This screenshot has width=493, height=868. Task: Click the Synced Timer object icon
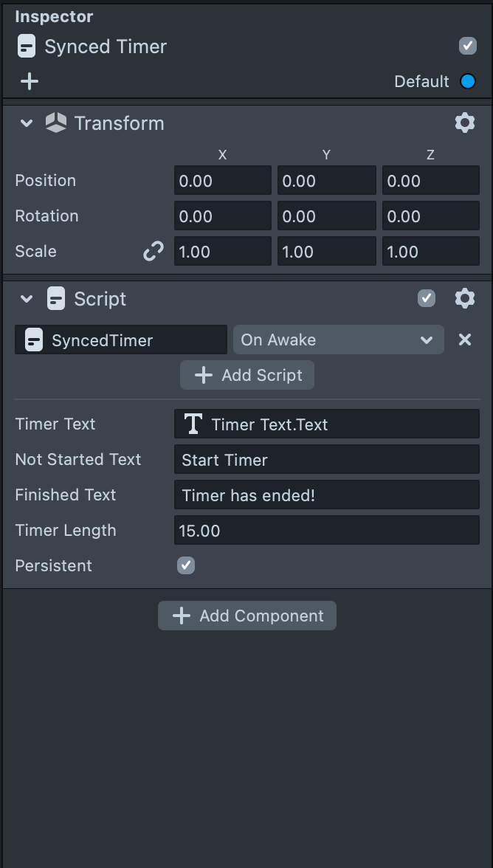(27, 46)
